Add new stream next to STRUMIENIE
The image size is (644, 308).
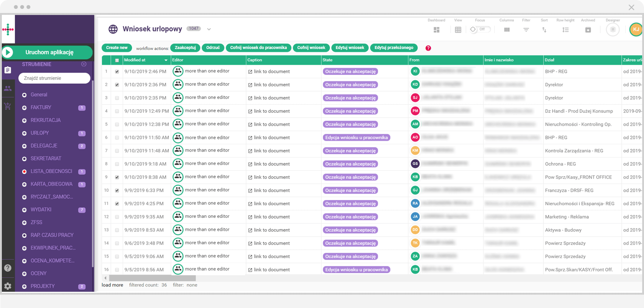[84, 64]
